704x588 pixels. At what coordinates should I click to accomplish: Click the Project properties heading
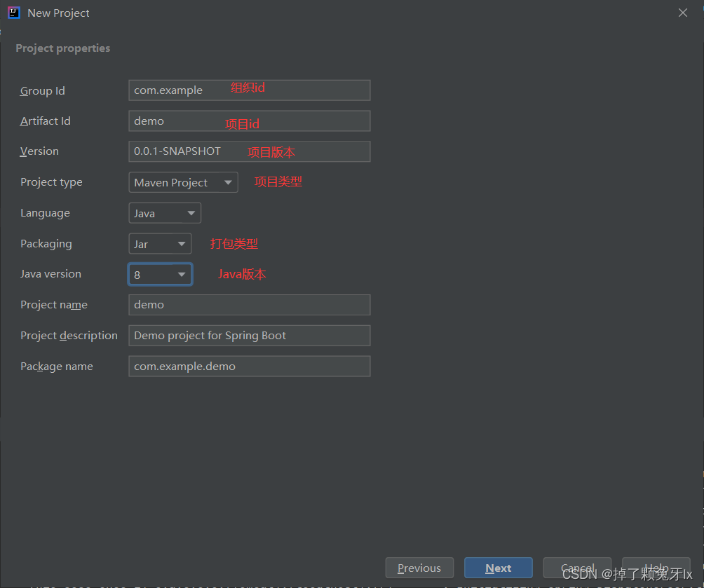[x=63, y=48]
